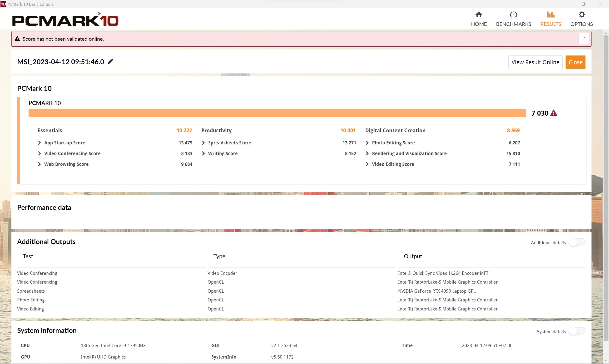Click the Essentials group label

tap(50, 130)
